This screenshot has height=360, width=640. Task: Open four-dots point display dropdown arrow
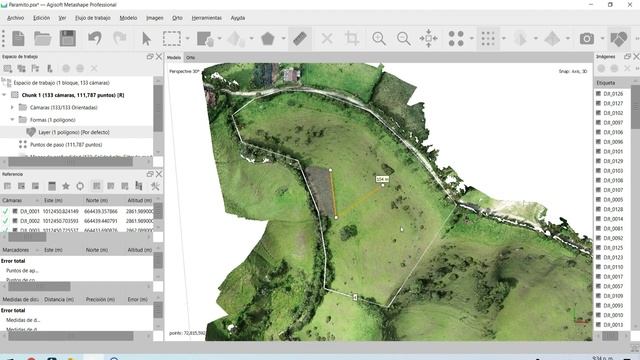[471, 39]
